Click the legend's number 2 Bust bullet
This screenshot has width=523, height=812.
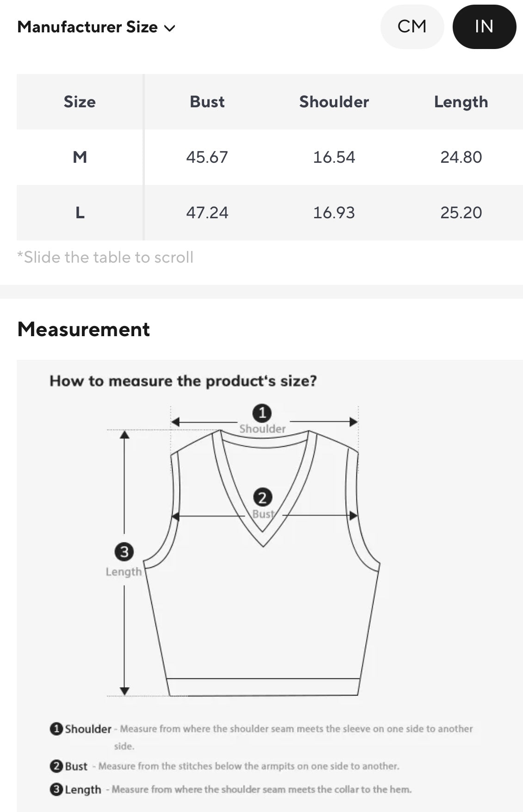pyautogui.click(x=56, y=766)
